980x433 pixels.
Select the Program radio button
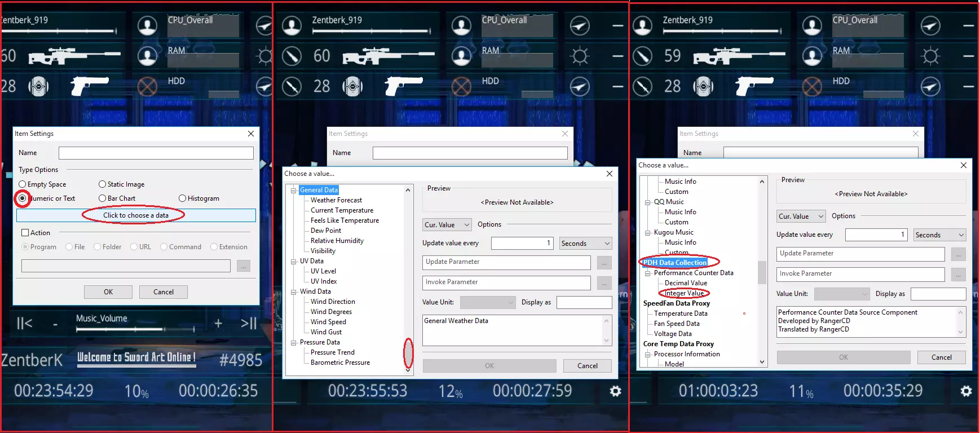pos(25,247)
